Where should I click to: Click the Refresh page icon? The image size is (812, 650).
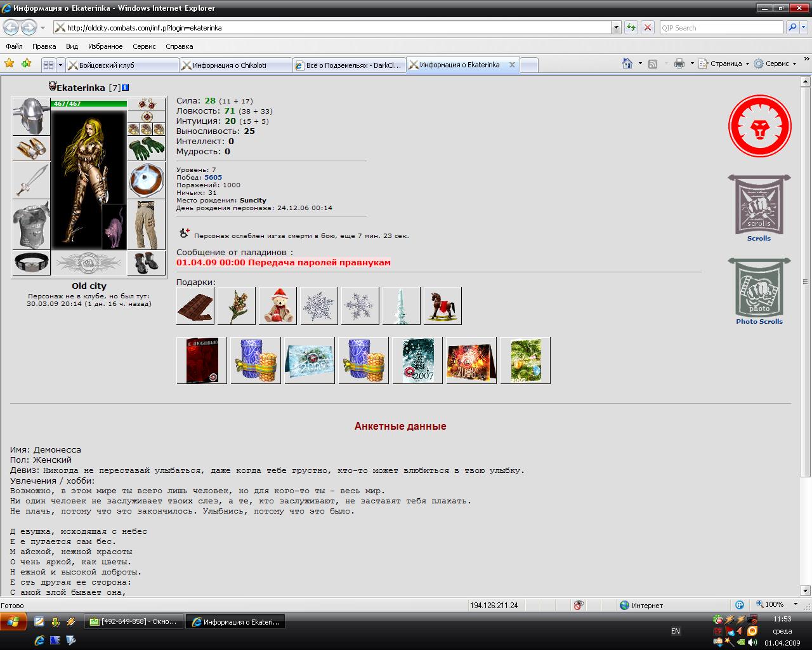631,27
